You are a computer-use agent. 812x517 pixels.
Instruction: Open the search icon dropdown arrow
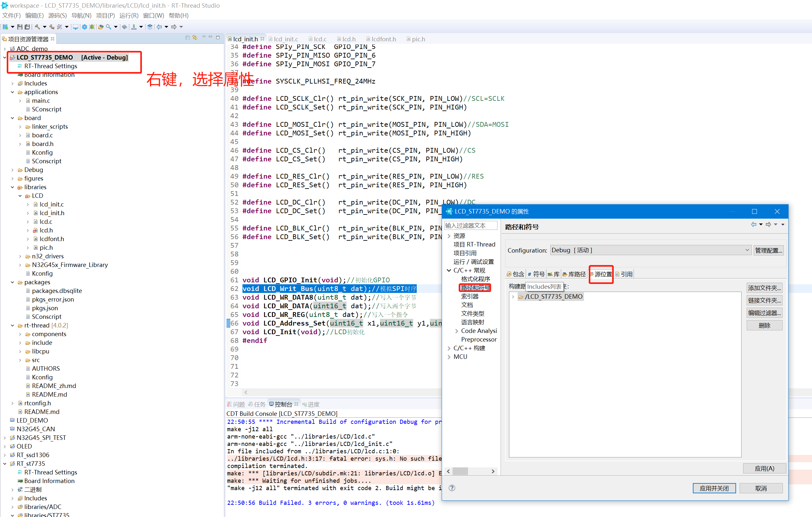pyautogui.click(x=116, y=27)
